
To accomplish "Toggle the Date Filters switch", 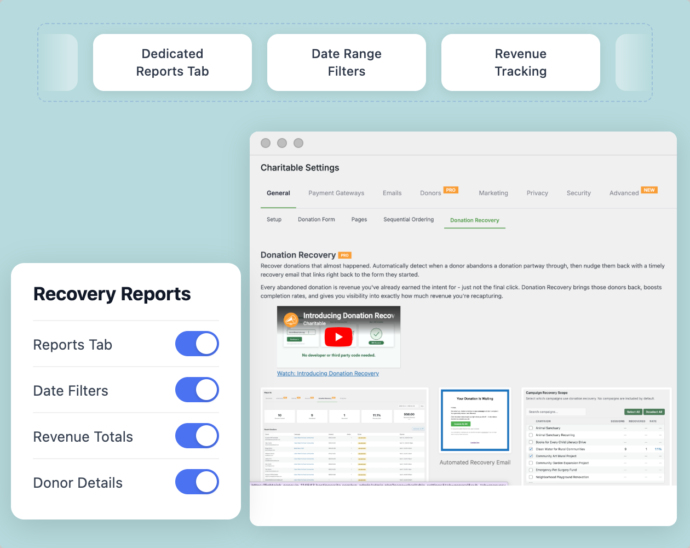I will click(197, 390).
